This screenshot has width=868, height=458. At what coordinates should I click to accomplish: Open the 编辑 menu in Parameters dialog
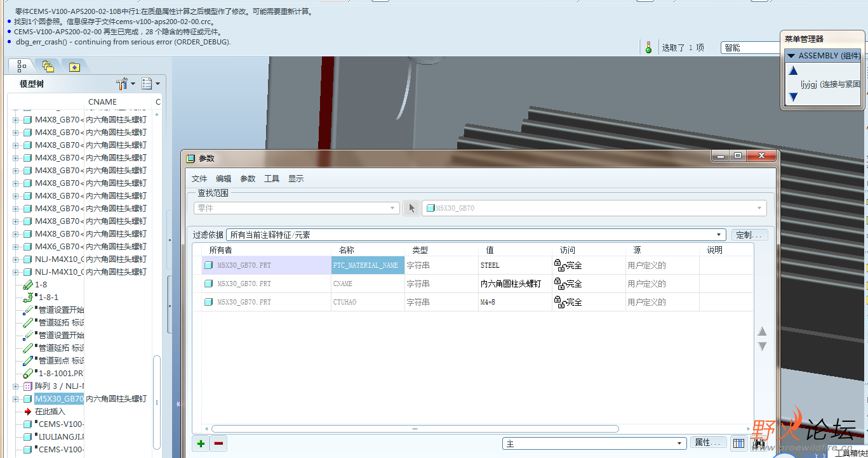coord(224,179)
